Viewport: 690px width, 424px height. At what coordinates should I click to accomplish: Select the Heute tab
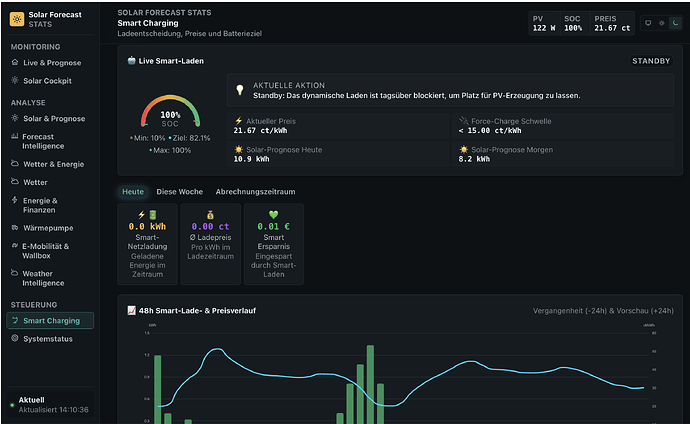[x=133, y=192]
